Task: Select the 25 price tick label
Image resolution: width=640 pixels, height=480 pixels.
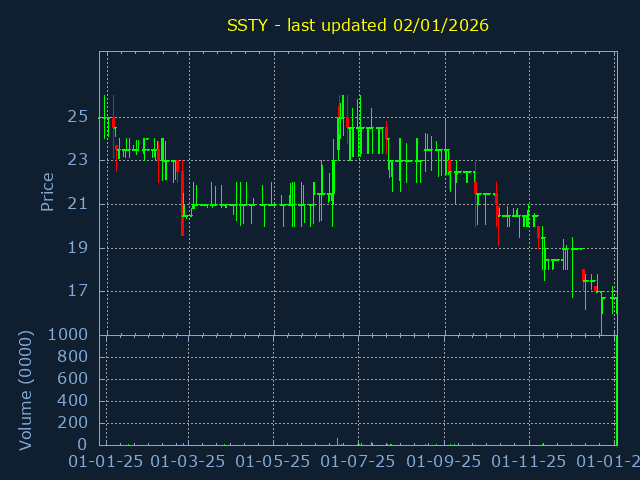Action: (78, 117)
